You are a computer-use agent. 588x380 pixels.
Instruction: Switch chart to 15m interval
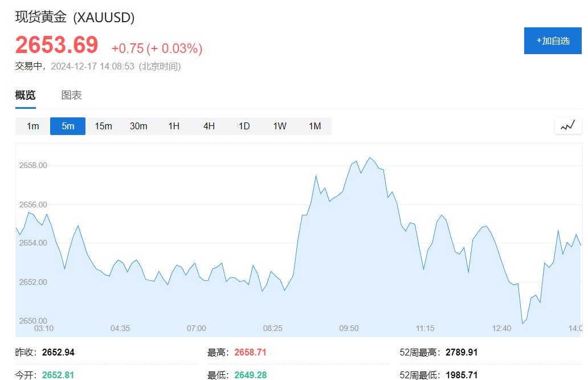(x=103, y=126)
